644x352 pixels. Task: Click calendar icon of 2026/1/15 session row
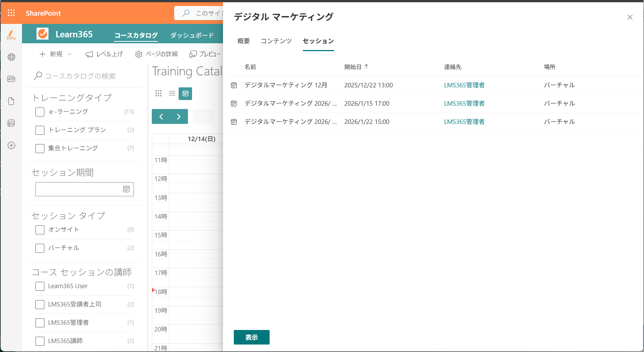[x=234, y=104]
